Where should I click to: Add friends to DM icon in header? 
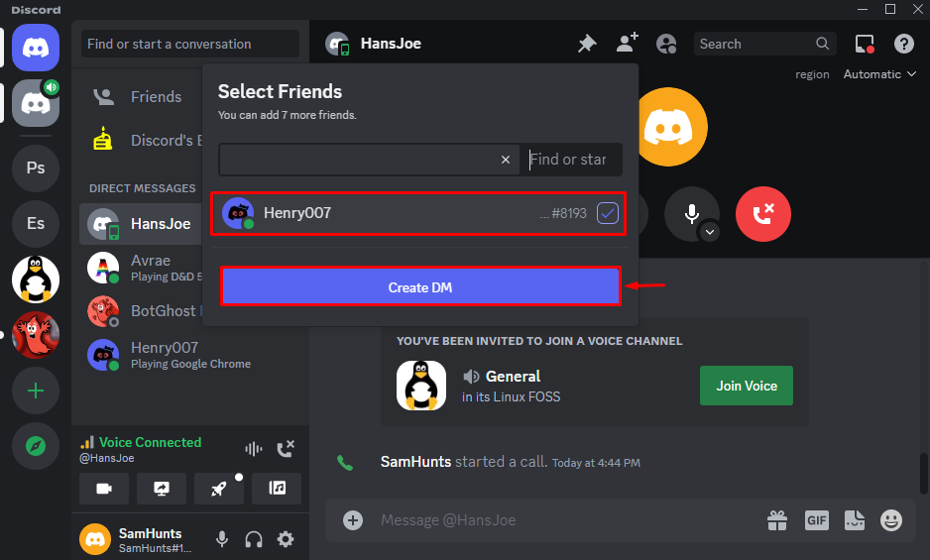(627, 43)
